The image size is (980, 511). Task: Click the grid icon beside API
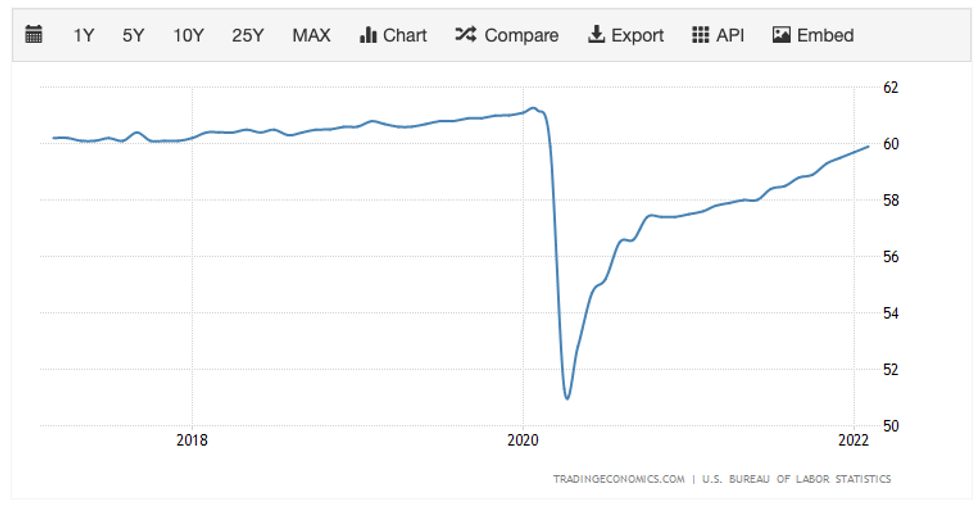pyautogui.click(x=701, y=35)
